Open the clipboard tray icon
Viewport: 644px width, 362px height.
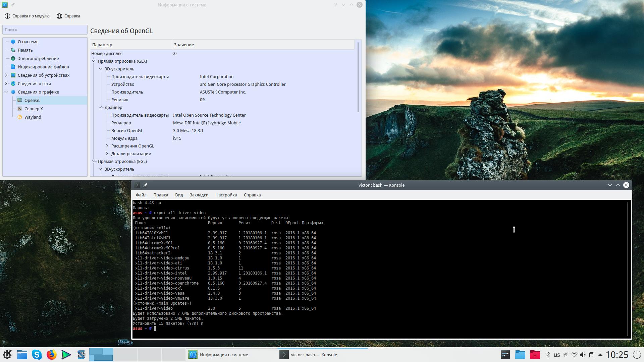591,355
